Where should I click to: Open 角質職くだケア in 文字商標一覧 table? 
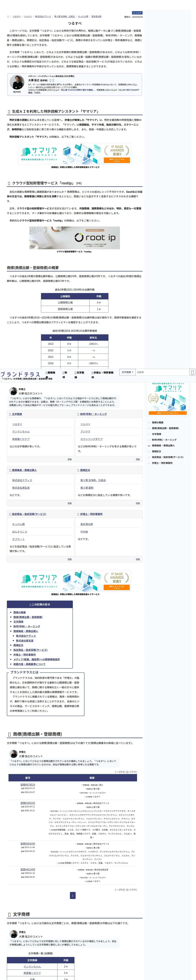[x=32, y=973]
